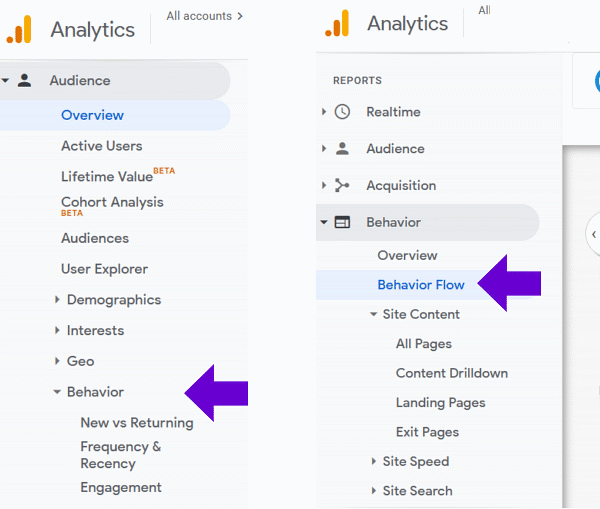Open the Cohort Analysis beta report
Screen dimensions: 600x509
(112, 206)
